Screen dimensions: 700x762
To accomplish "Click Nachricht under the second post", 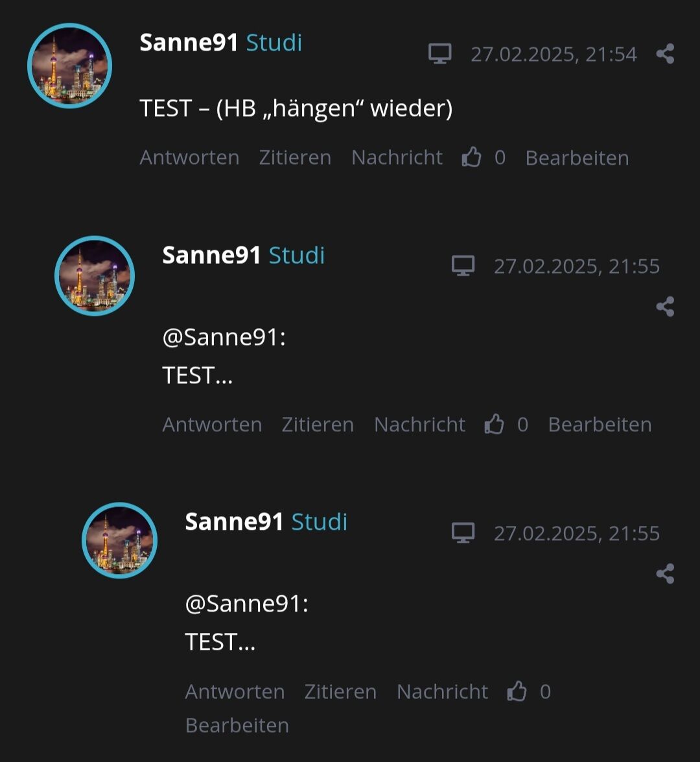I will (420, 425).
